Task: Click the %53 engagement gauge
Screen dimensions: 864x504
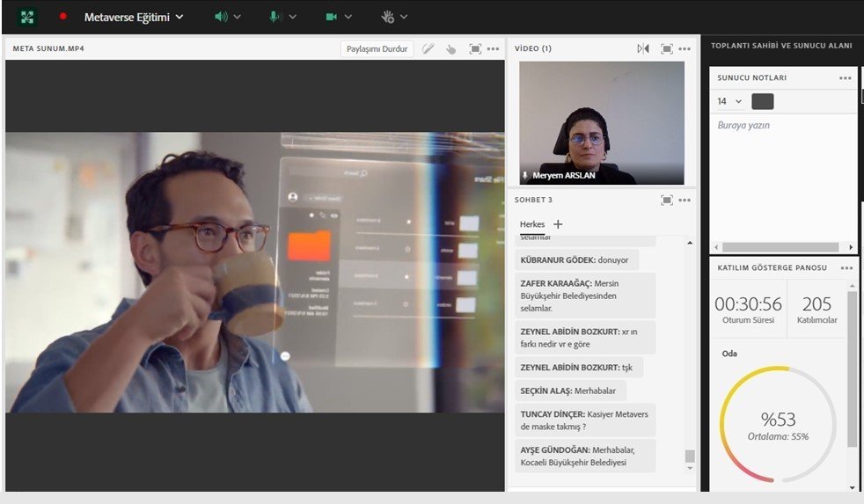Action: point(778,425)
